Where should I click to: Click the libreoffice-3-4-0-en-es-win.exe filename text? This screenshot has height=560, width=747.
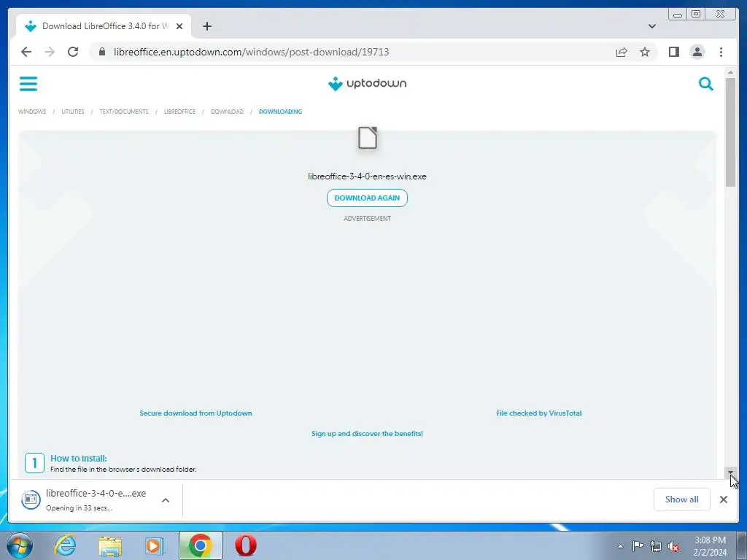(367, 176)
